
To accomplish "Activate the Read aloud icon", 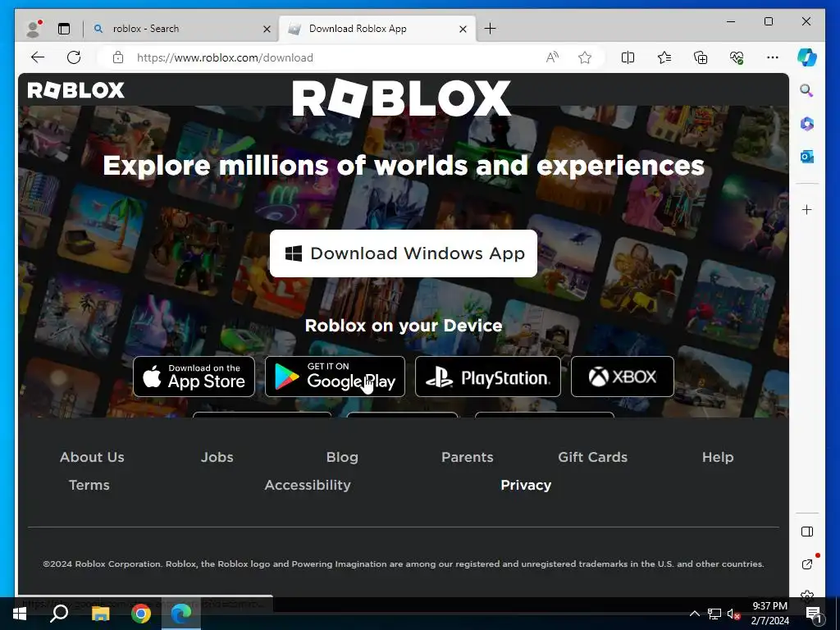I will coord(552,57).
